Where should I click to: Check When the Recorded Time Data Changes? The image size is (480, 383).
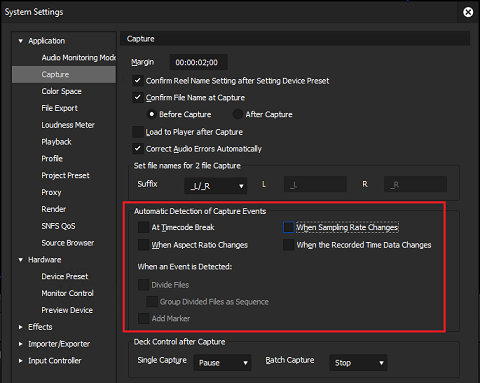click(288, 245)
